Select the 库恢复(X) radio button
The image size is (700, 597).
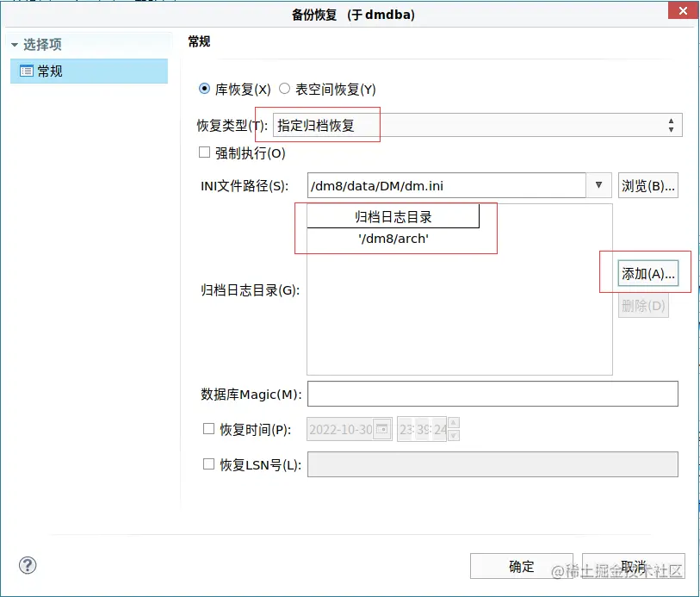[x=203, y=89]
